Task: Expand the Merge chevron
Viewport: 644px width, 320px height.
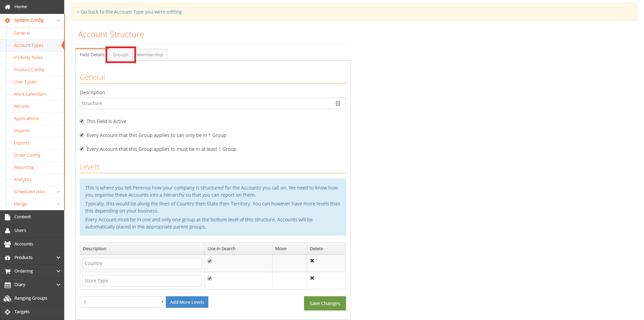Action: 58,204
